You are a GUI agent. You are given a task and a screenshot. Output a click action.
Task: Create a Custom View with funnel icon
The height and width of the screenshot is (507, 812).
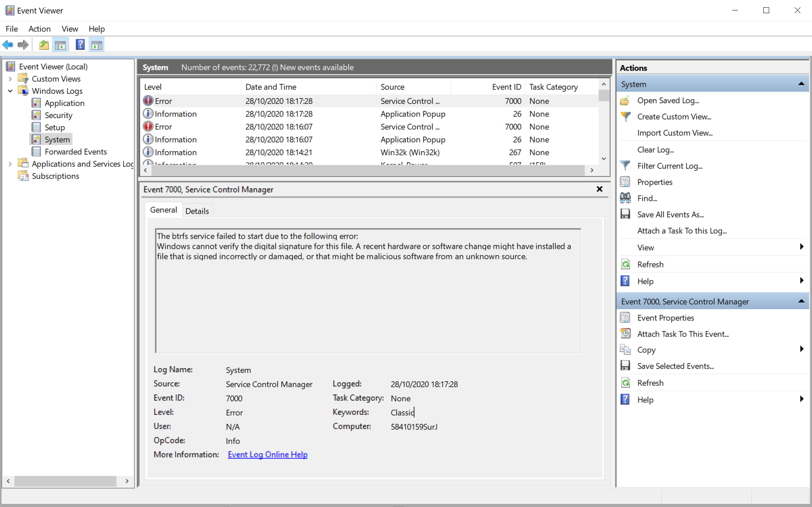pos(673,117)
